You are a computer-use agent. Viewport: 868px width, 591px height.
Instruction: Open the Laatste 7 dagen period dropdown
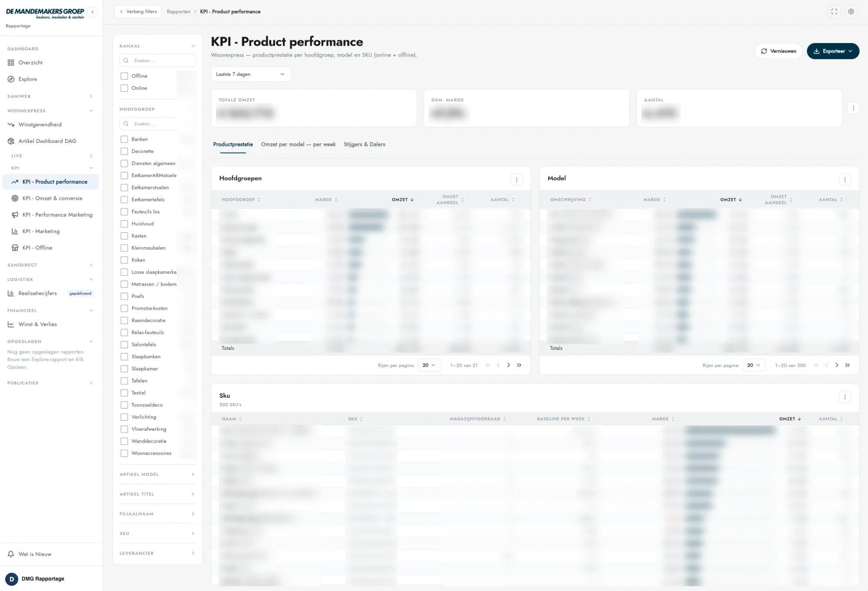pos(250,74)
